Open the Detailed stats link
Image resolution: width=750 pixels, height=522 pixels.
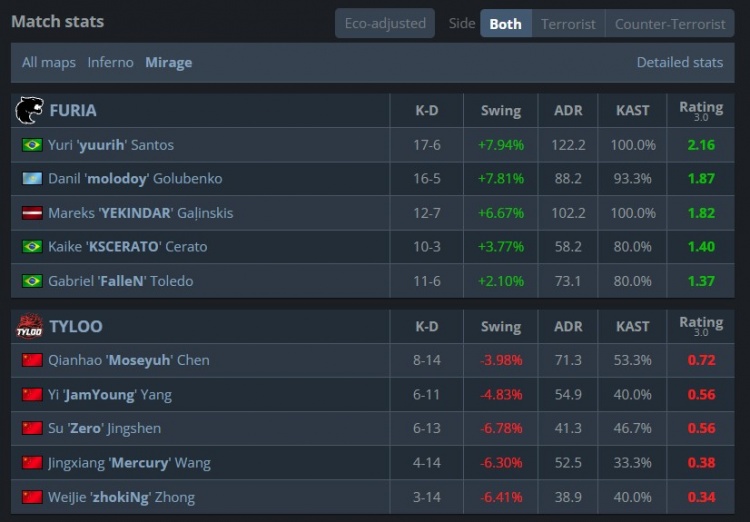pyautogui.click(x=680, y=62)
